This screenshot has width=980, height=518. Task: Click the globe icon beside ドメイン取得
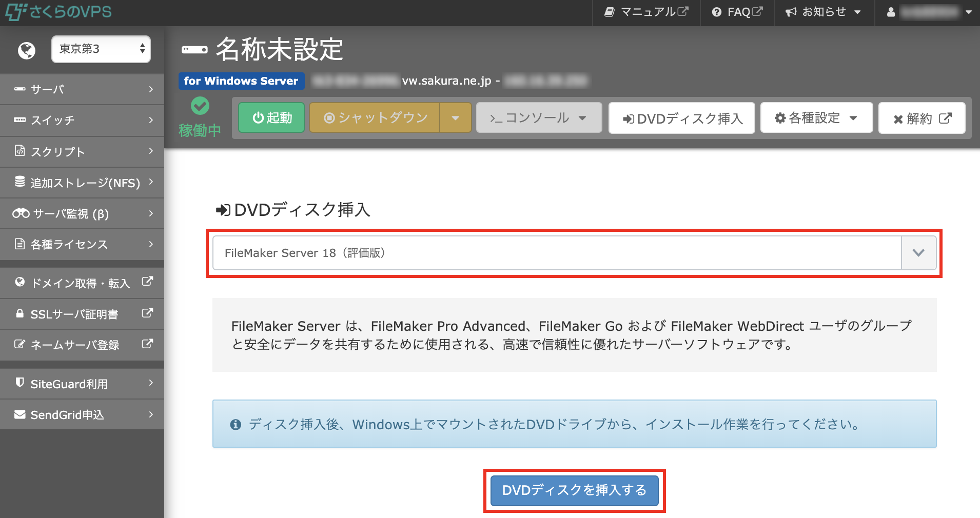(20, 282)
